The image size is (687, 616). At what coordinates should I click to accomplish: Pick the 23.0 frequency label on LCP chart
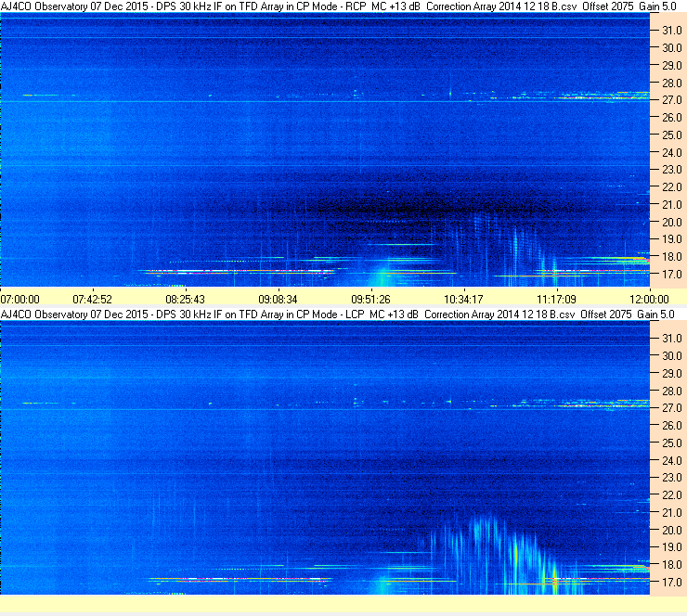click(671, 478)
